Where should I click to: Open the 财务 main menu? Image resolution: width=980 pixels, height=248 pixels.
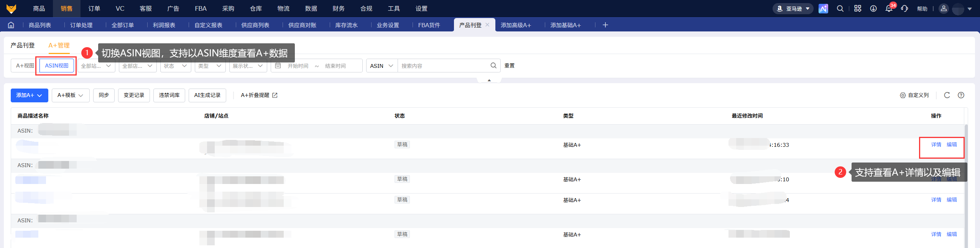point(339,8)
